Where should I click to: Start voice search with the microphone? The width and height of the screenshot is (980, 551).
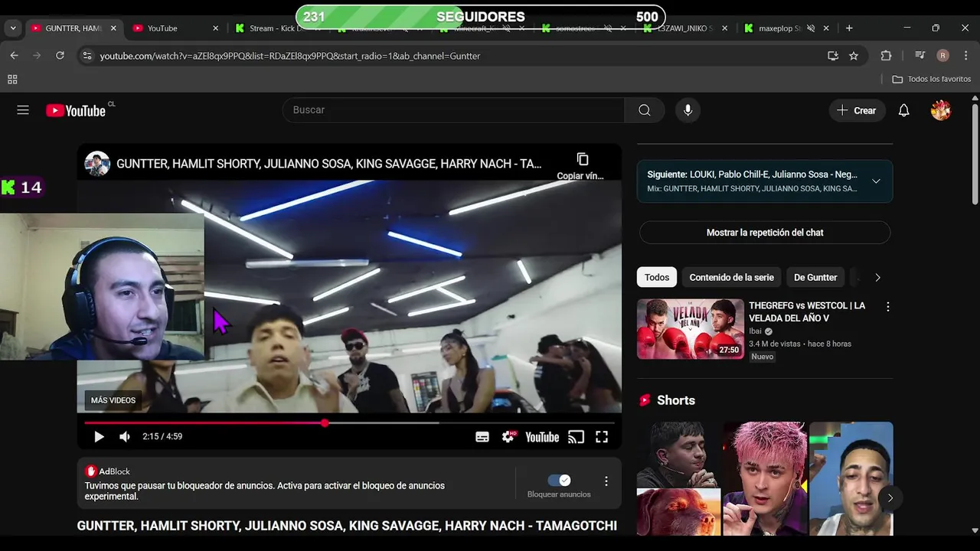688,110
